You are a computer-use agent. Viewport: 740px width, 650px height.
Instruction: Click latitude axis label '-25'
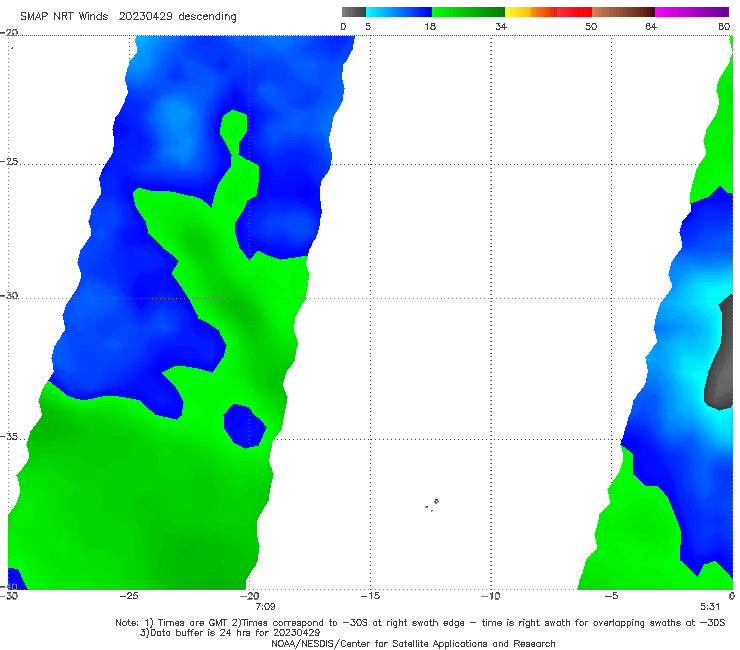pos(9,161)
